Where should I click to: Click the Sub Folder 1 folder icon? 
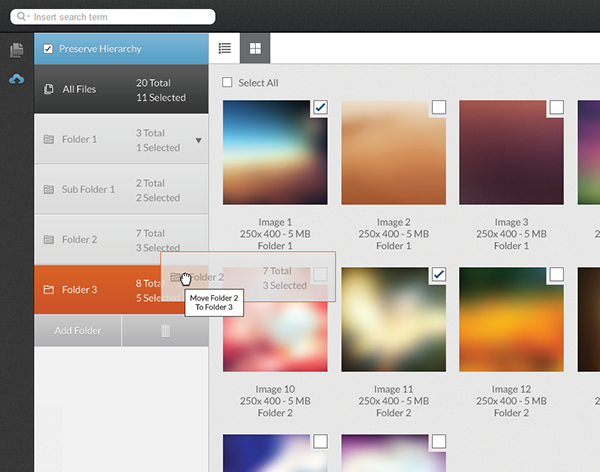tap(49, 189)
